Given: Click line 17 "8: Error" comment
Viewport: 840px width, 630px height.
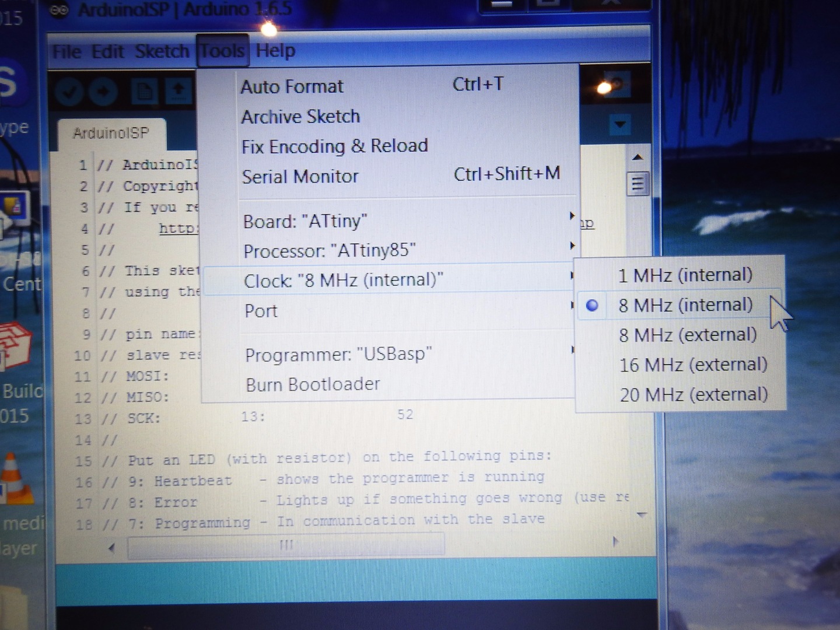Looking at the screenshot, I should [x=367, y=501].
